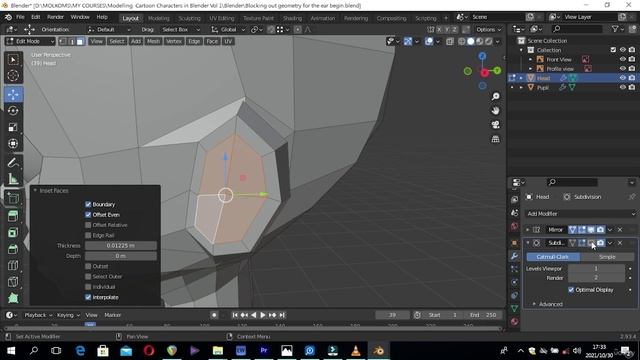Activate the Scale tool
The image size is (640, 360).
coord(13,127)
